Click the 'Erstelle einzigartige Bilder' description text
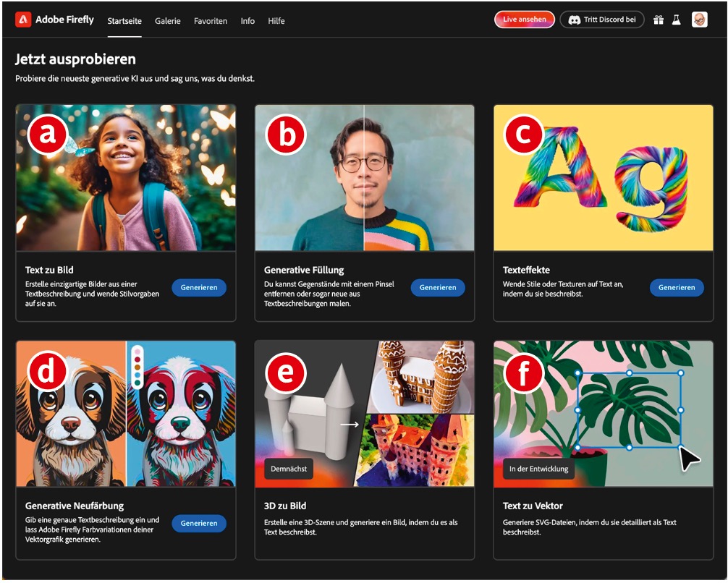728x583 pixels. (93, 294)
